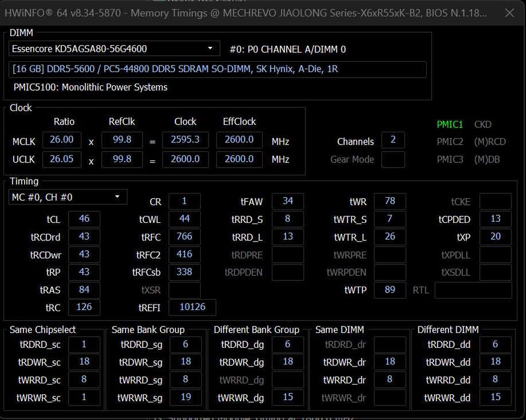Click the tREFI value box showing 10126
Image resolution: width=526 pixels, height=420 pixels.
(x=192, y=307)
